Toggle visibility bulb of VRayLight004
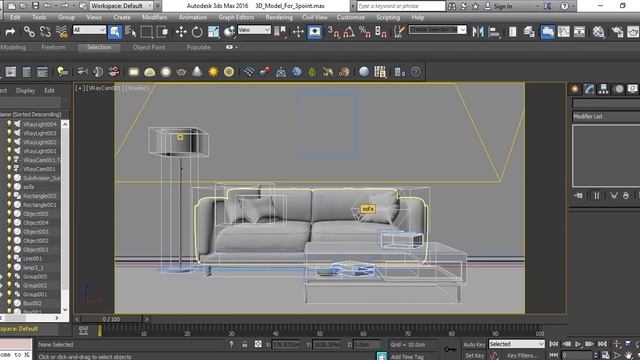The height and width of the screenshot is (360, 640). (x=9, y=124)
